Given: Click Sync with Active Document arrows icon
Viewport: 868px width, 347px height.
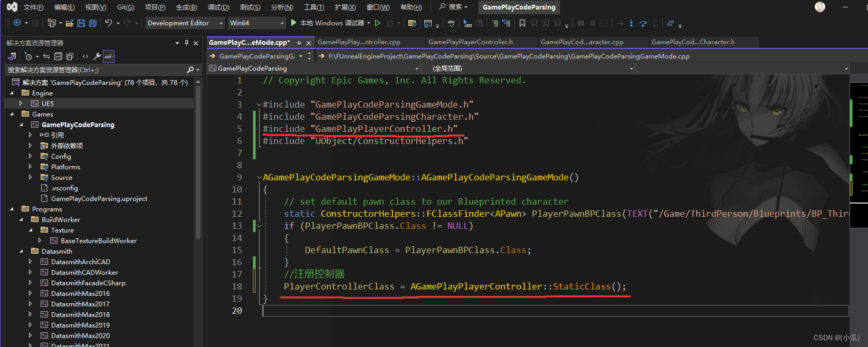Looking at the screenshot, I should tap(46, 56).
